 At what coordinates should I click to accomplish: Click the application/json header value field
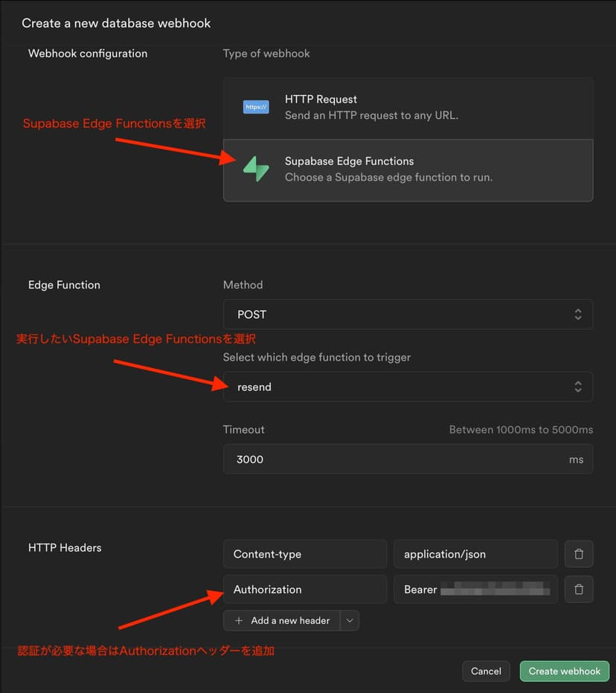tap(476, 553)
